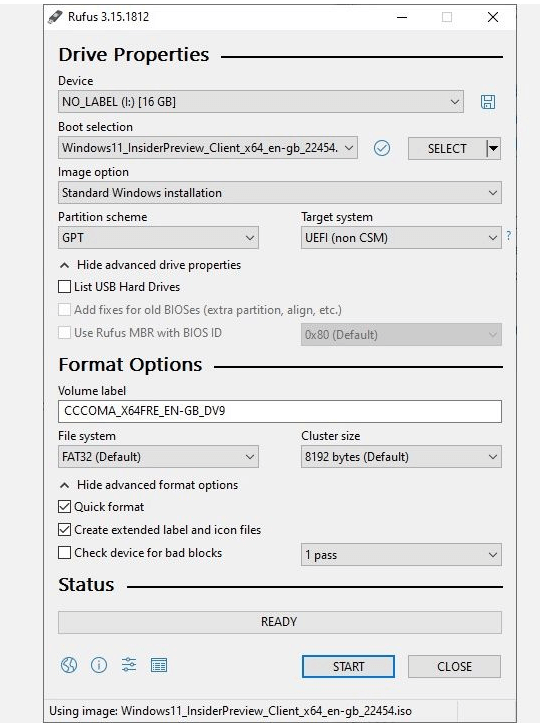Toggle Create extended label and icon files
This screenshot has height=725, width=540.
[64, 529]
